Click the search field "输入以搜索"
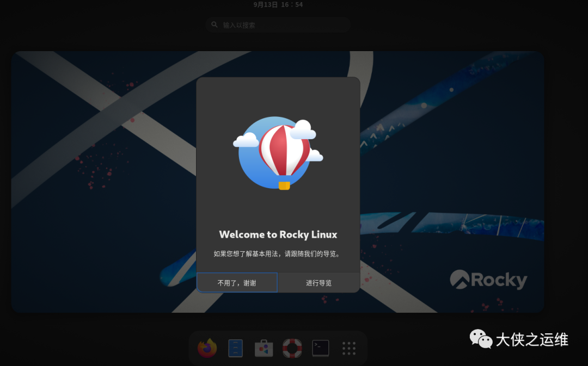The image size is (588, 366). [278, 24]
